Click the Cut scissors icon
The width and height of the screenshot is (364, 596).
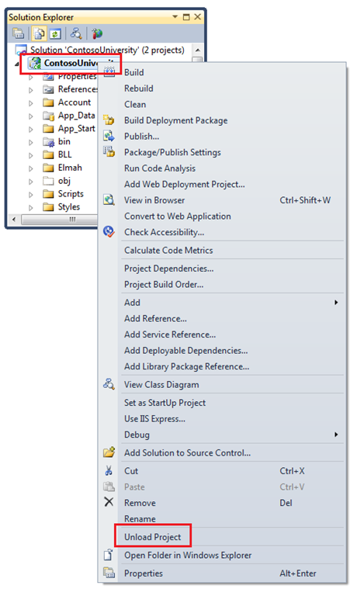[x=109, y=470]
